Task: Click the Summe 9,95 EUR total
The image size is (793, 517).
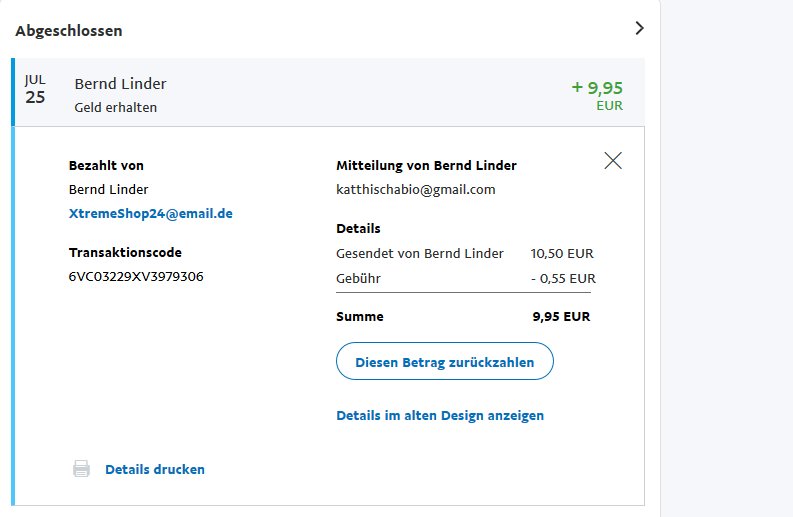Action: click(465, 316)
